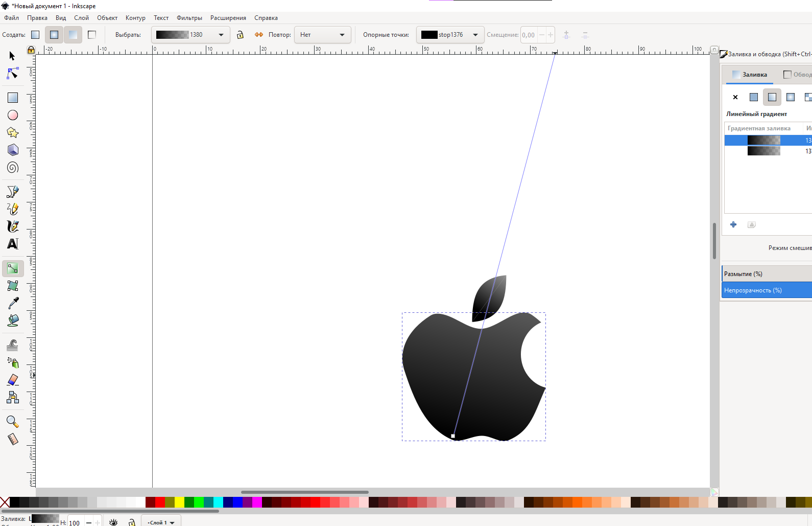Open the Слой 1 layer dropdown

point(161,522)
